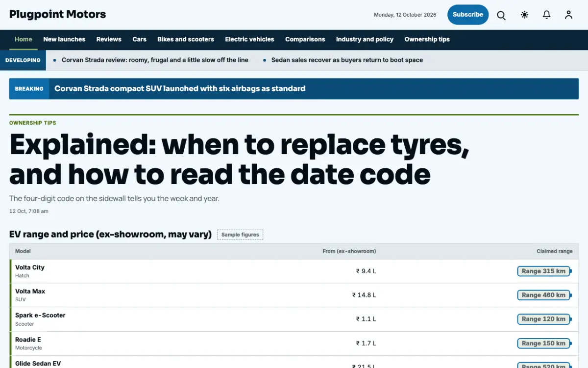Open Bikes and scooters section
The width and height of the screenshot is (588, 368).
point(186,39)
